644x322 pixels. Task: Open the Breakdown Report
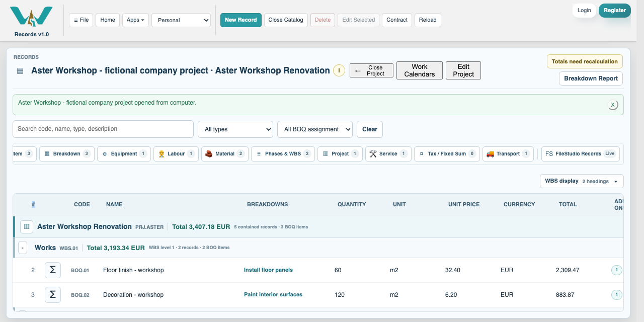[x=591, y=78]
